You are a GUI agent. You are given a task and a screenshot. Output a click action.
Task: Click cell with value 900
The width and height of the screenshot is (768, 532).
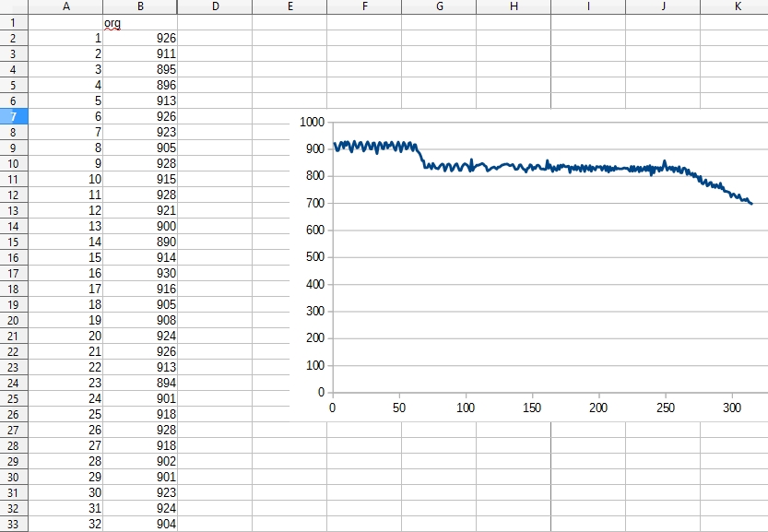pyautogui.click(x=140, y=226)
